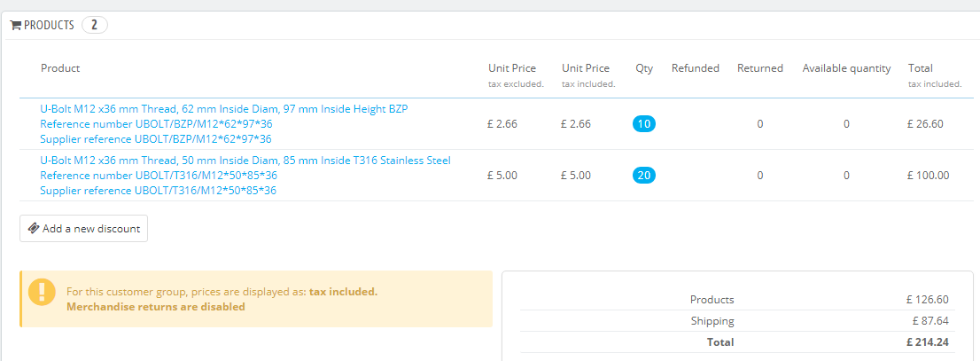The height and width of the screenshot is (361, 980).
Task: Click the Returned column header
Action: pos(760,68)
